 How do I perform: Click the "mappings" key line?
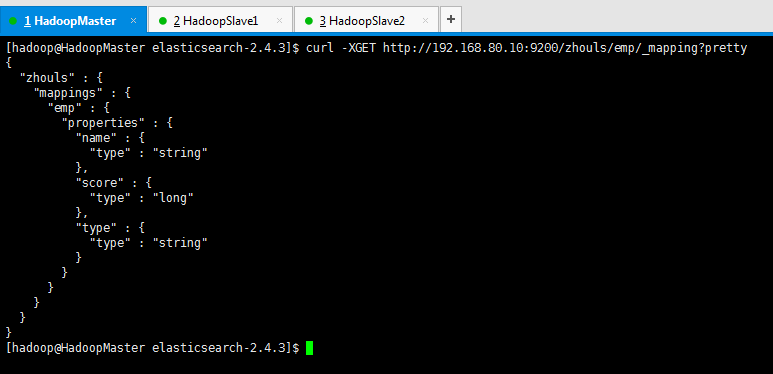tap(82, 93)
